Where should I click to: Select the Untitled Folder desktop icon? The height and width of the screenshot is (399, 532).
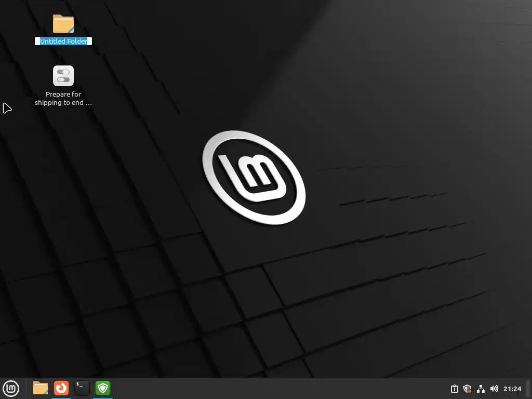[63, 24]
